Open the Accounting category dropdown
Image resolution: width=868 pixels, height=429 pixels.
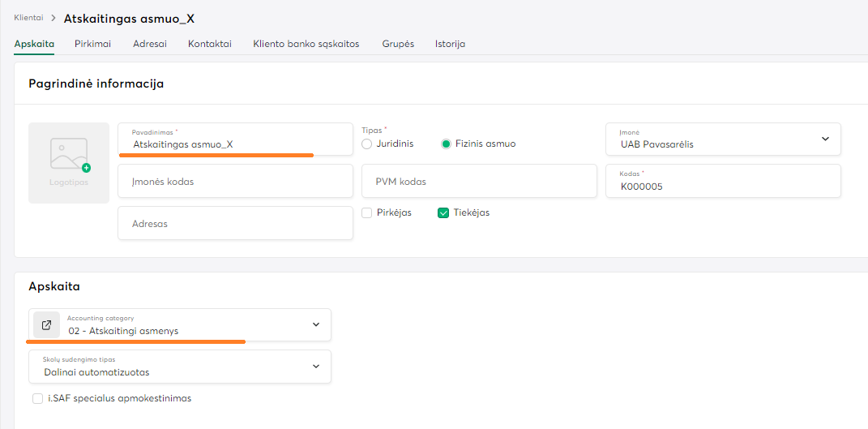point(315,324)
